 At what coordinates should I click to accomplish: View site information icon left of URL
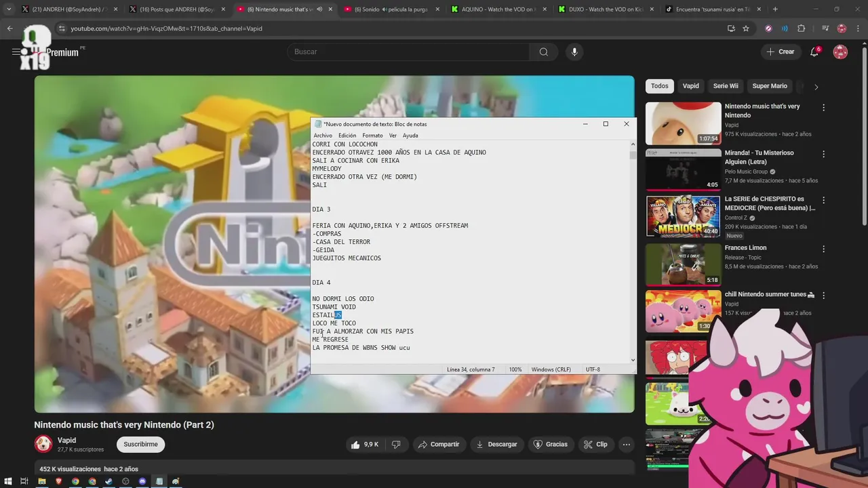pyautogui.click(x=62, y=28)
